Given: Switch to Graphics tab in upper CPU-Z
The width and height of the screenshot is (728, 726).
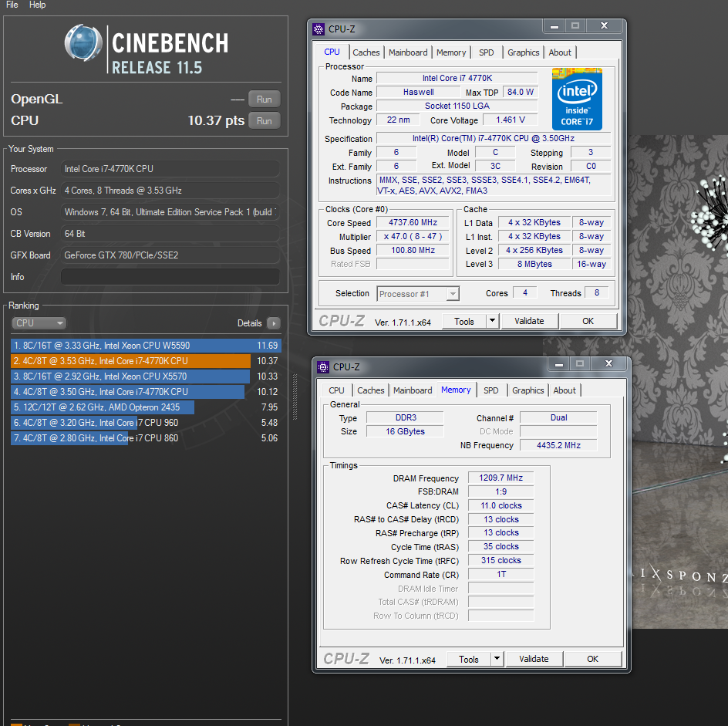Looking at the screenshot, I should point(523,52).
